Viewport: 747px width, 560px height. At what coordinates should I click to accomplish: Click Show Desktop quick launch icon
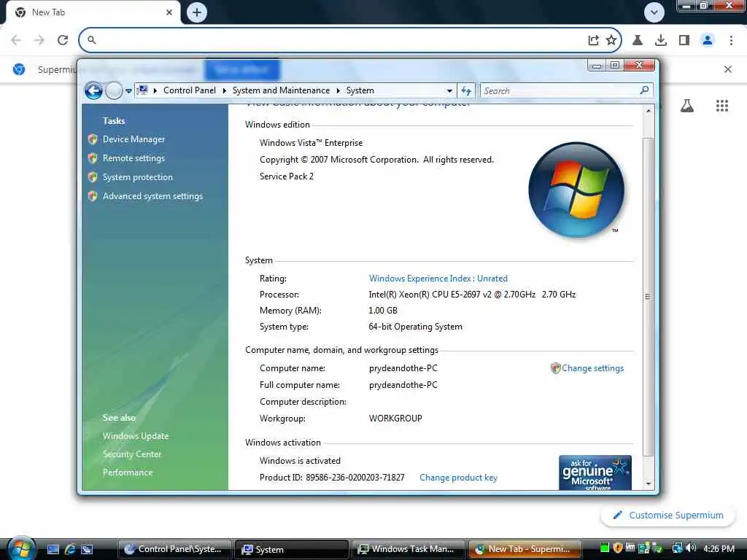tap(53, 550)
